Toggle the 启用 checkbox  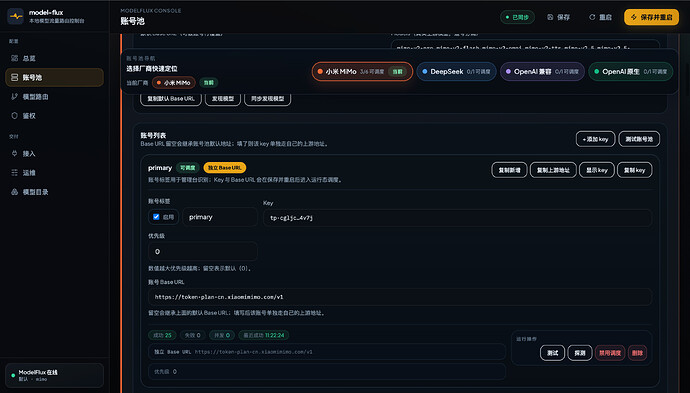pyautogui.click(x=156, y=217)
